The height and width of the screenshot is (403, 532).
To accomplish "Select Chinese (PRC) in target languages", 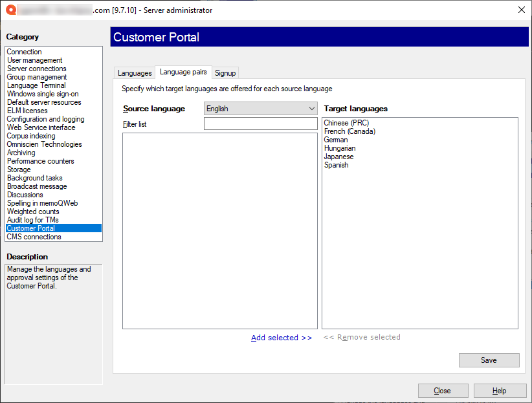I will 346,123.
